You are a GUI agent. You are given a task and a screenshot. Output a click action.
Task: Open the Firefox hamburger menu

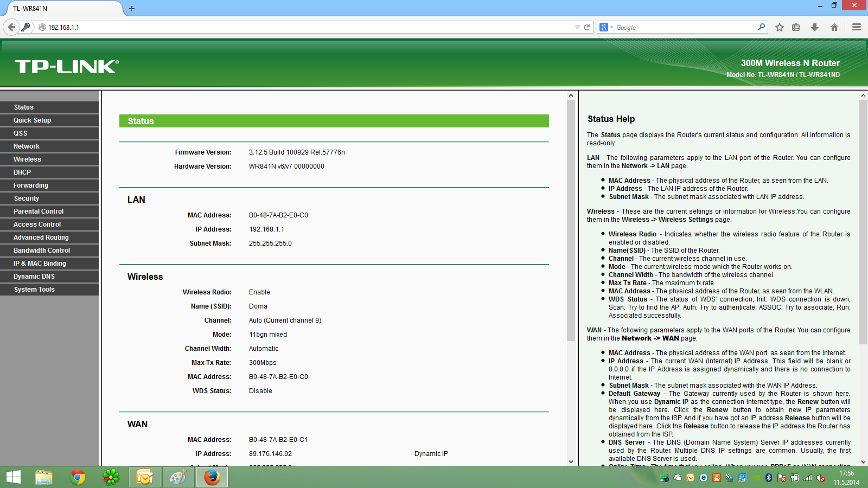tap(857, 27)
